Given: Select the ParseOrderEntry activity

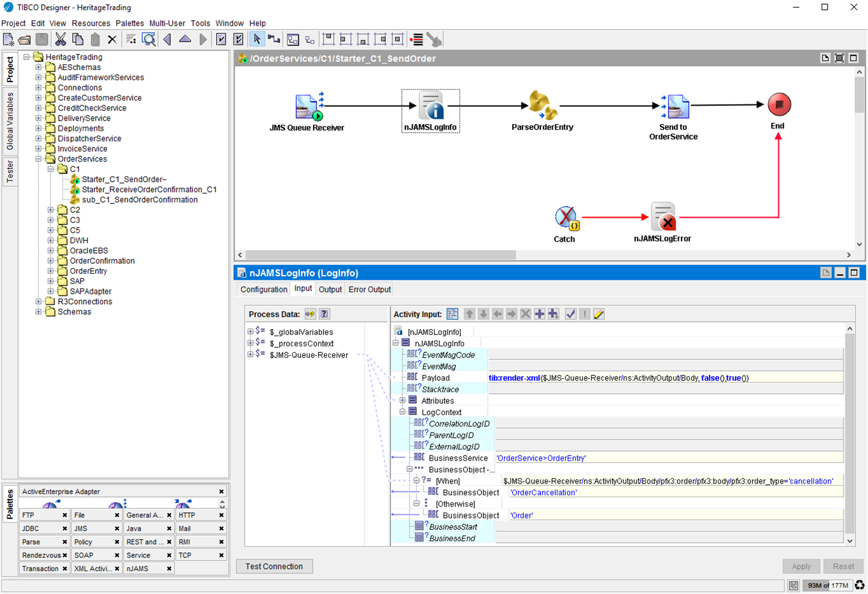Looking at the screenshot, I should [x=543, y=105].
